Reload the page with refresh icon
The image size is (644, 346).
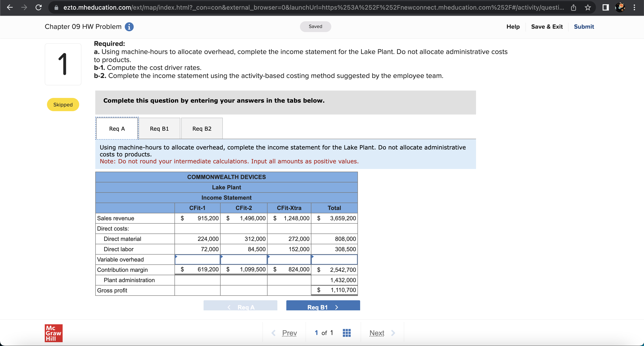[38, 8]
